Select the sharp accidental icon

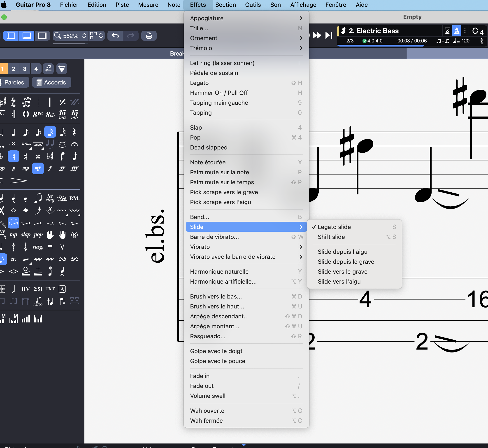click(x=26, y=156)
